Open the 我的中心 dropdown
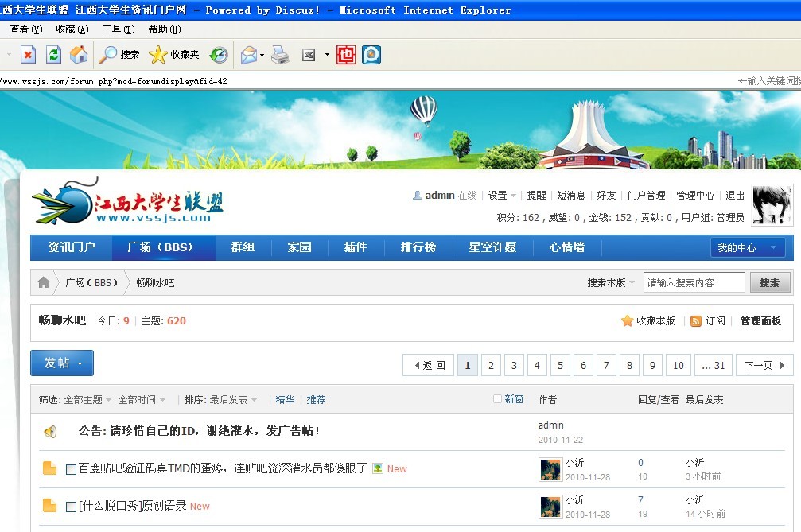The image size is (801, 532). (747, 248)
